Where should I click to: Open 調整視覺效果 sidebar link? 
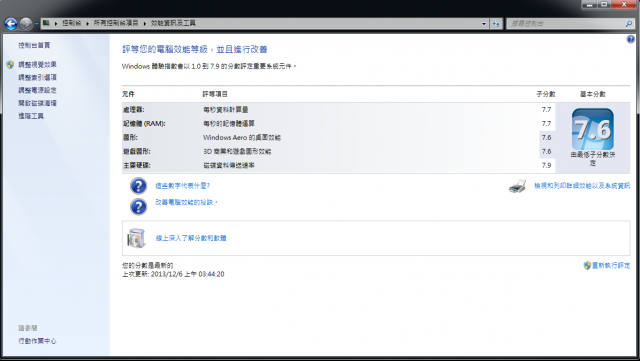pyautogui.click(x=37, y=65)
